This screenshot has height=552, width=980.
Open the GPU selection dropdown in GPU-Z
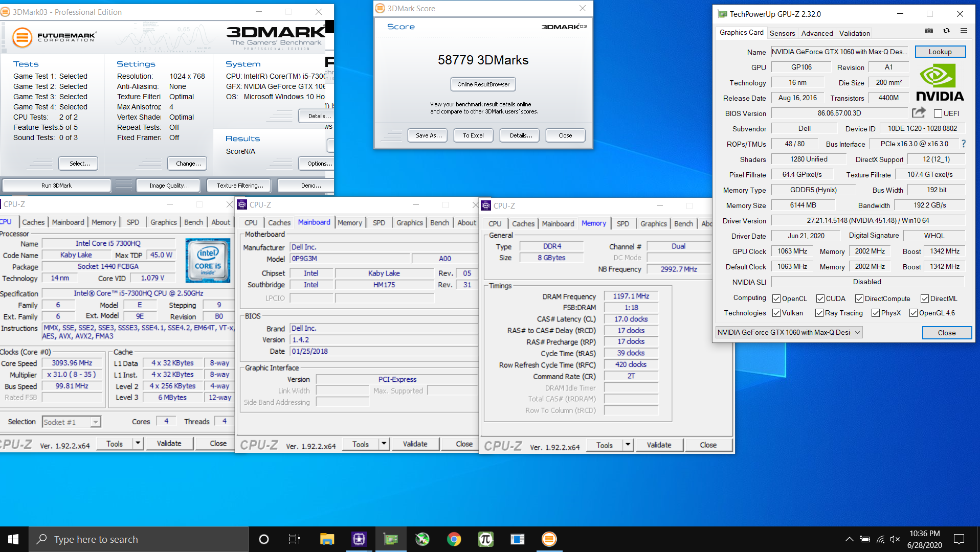coord(789,332)
